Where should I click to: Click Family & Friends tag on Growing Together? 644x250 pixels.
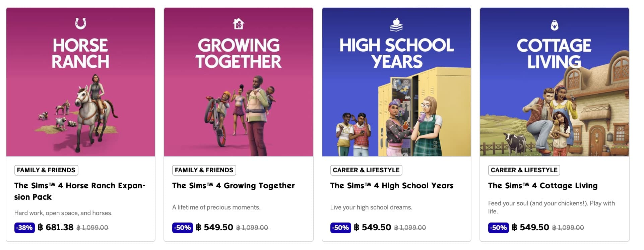[x=204, y=170]
